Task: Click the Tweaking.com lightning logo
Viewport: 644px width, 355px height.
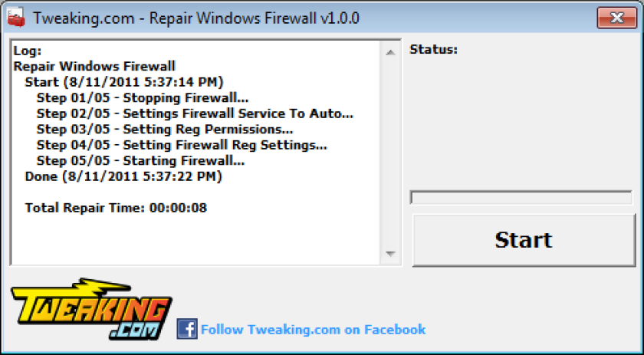Action: pos(91,309)
